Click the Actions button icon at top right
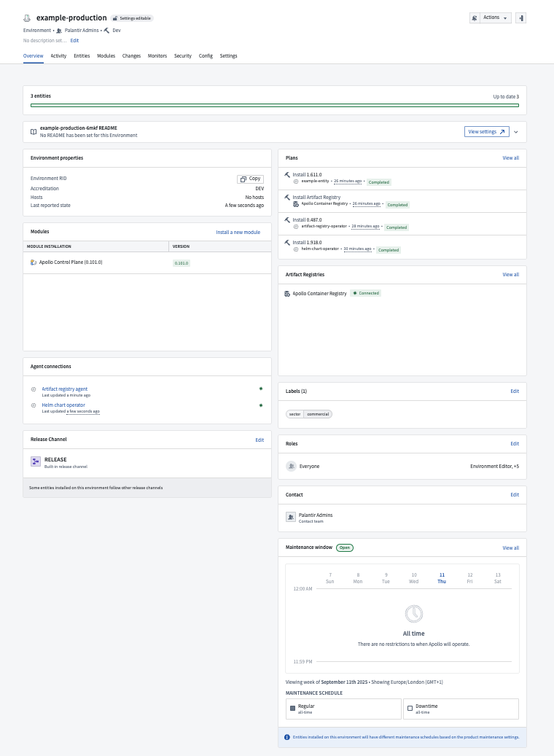This screenshot has height=756, width=554. (475, 17)
